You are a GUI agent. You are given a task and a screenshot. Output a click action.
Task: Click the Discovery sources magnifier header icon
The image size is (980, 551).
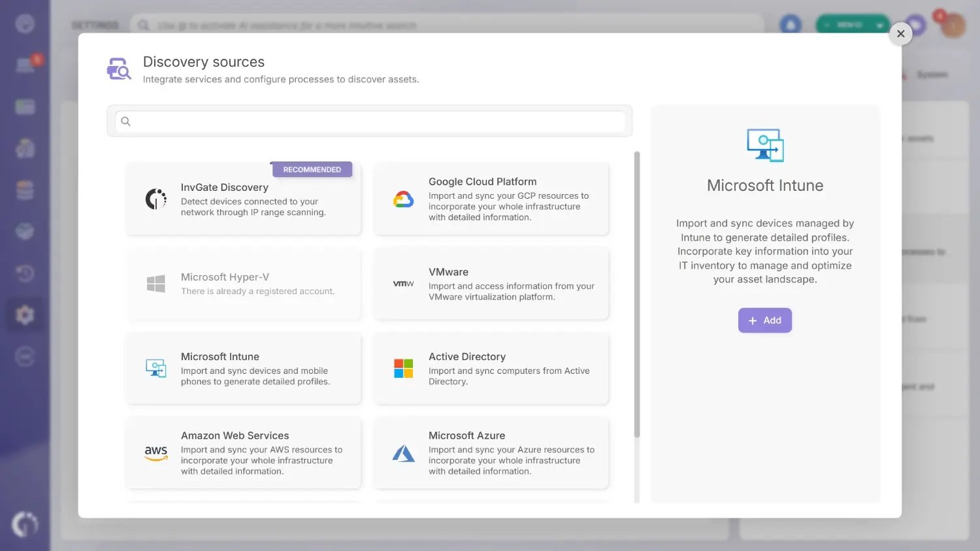pyautogui.click(x=118, y=68)
